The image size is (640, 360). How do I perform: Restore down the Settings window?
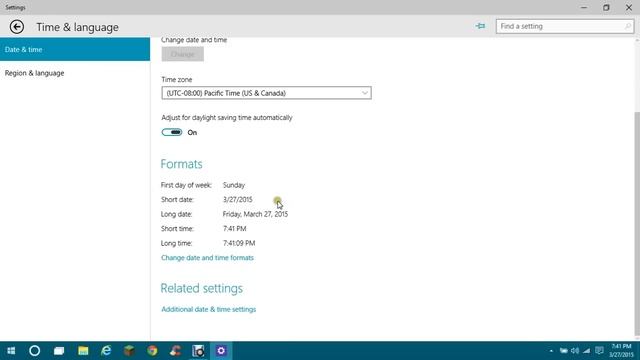point(606,7)
